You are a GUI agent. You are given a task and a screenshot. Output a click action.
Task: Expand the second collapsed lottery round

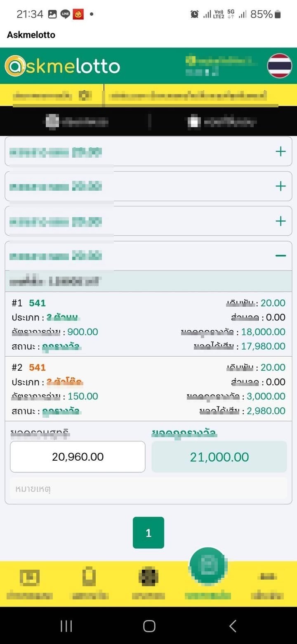click(x=280, y=186)
